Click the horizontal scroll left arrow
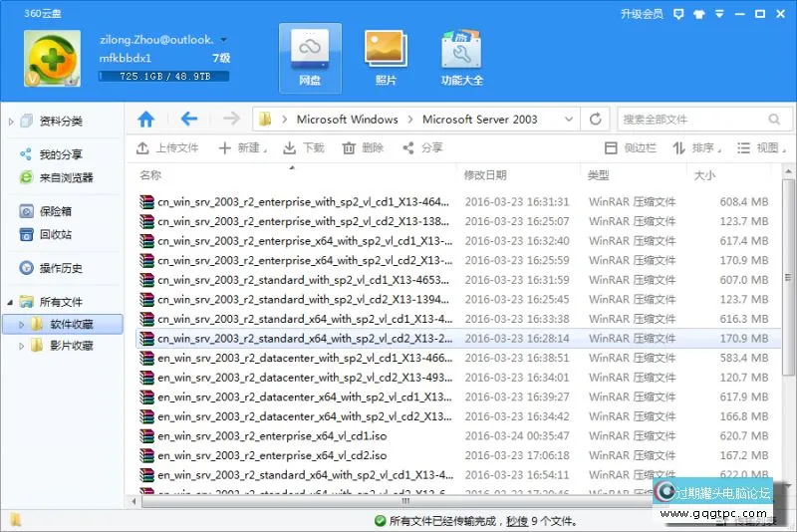Image resolution: width=797 pixels, height=532 pixels. 133,501
